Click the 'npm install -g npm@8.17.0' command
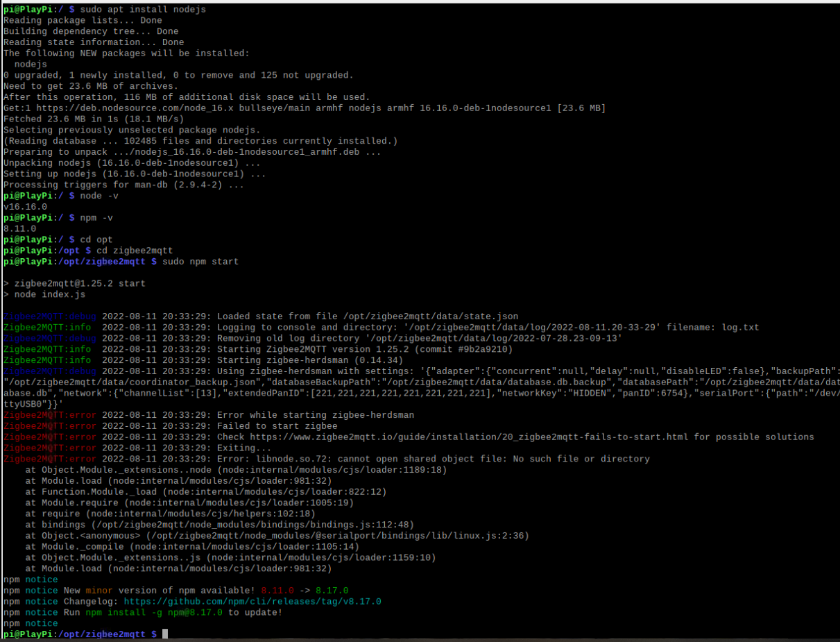This screenshot has width=840, height=642. [x=154, y=613]
